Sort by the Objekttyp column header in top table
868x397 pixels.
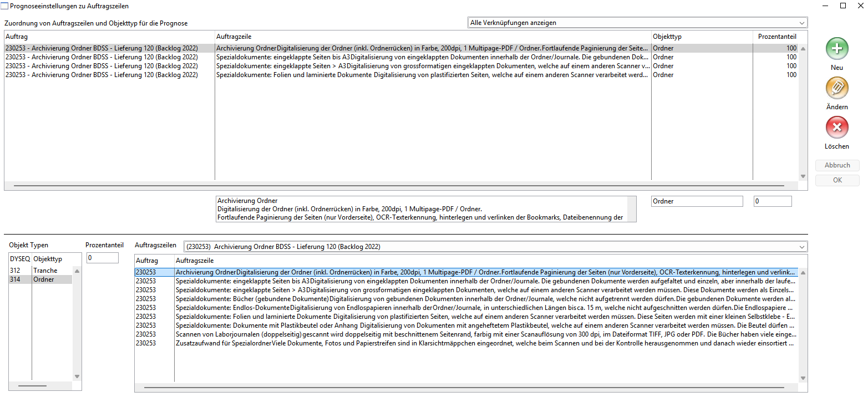[x=701, y=36]
